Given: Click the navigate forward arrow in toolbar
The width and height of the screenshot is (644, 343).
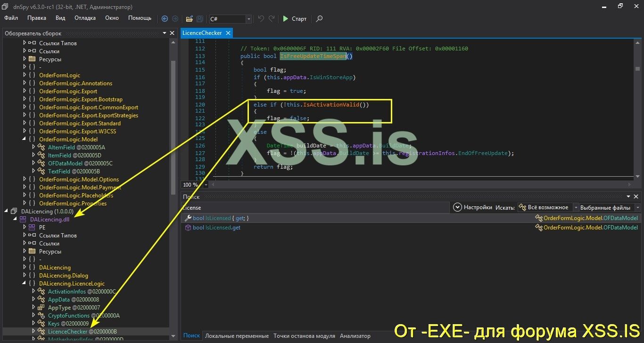Looking at the screenshot, I should tap(175, 19).
